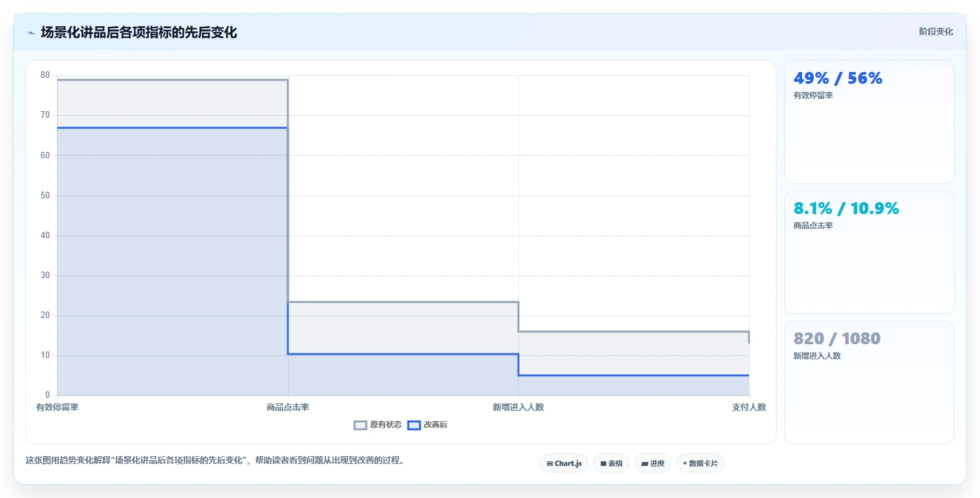Click the 数据卡片 tag chip
The height and width of the screenshot is (498, 980).
[x=700, y=463]
